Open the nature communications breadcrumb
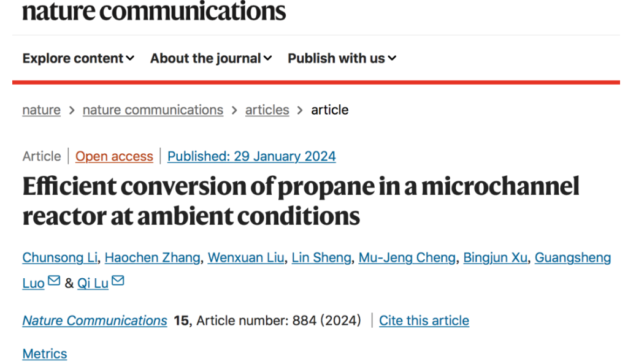 tap(153, 110)
